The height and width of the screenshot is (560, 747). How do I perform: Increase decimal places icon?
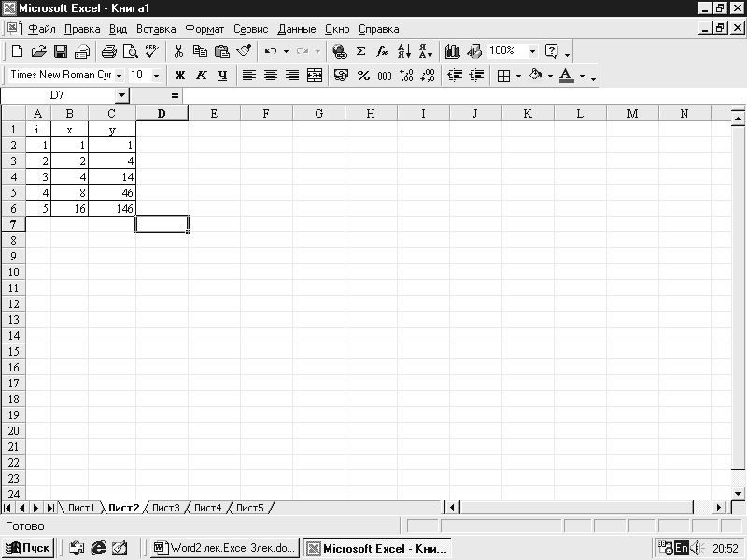[x=406, y=76]
